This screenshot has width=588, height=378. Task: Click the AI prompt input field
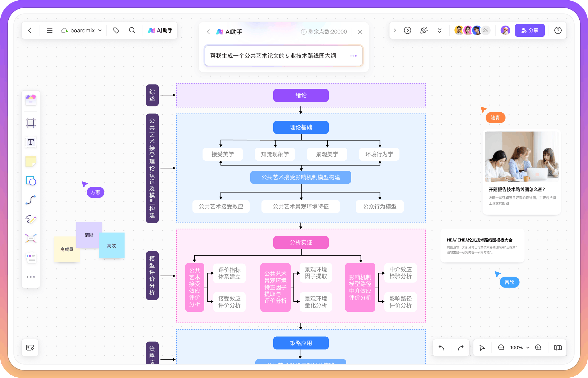(x=284, y=56)
